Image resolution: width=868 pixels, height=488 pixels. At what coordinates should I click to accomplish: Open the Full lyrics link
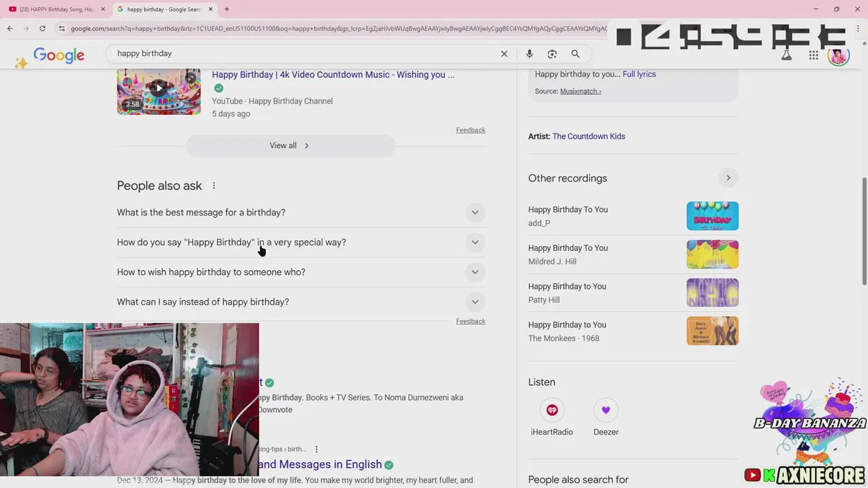click(639, 75)
